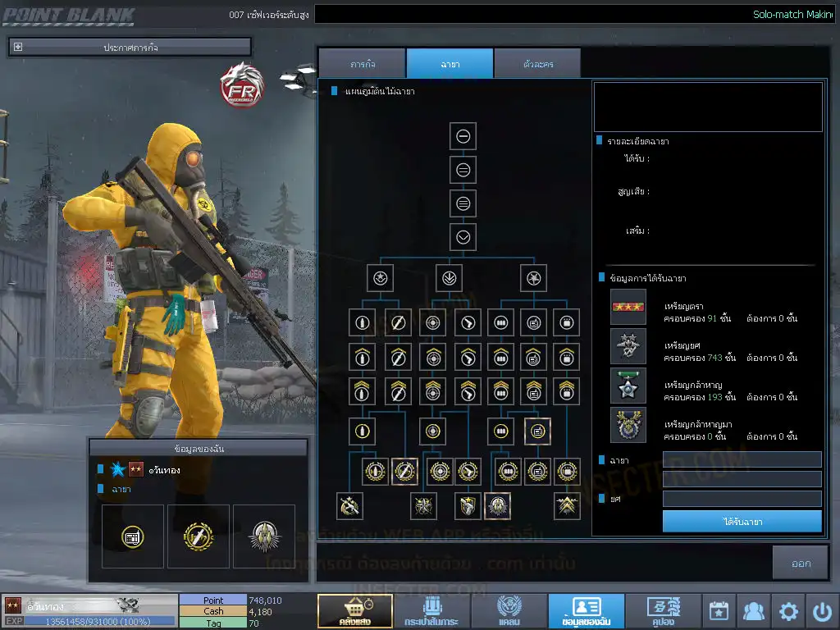Viewport: 840px width, 630px height.
Task: Click the three-star ribbon medal icon
Action: pos(628,307)
